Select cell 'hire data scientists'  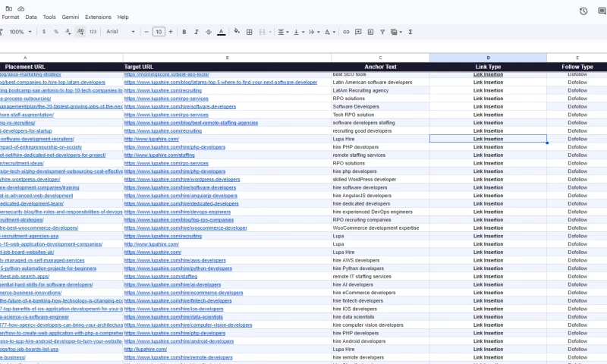click(x=381, y=317)
